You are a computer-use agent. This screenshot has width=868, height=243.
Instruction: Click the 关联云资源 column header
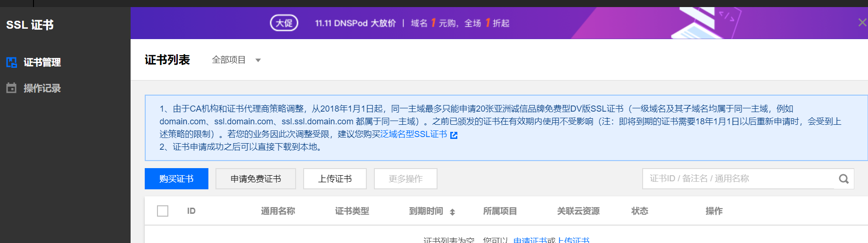[579, 211]
